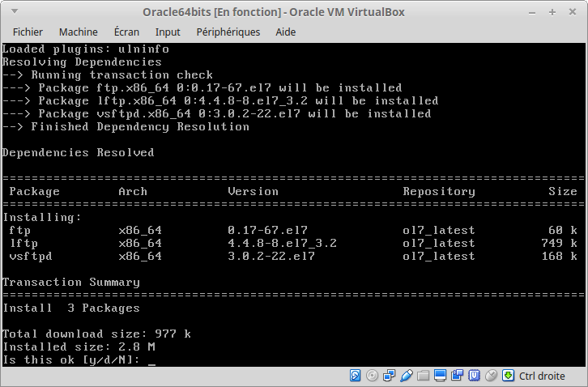Click 'Installed size: 2.8 M' line
Image resolution: width=588 pixels, height=387 pixels.
pyautogui.click(x=79, y=347)
